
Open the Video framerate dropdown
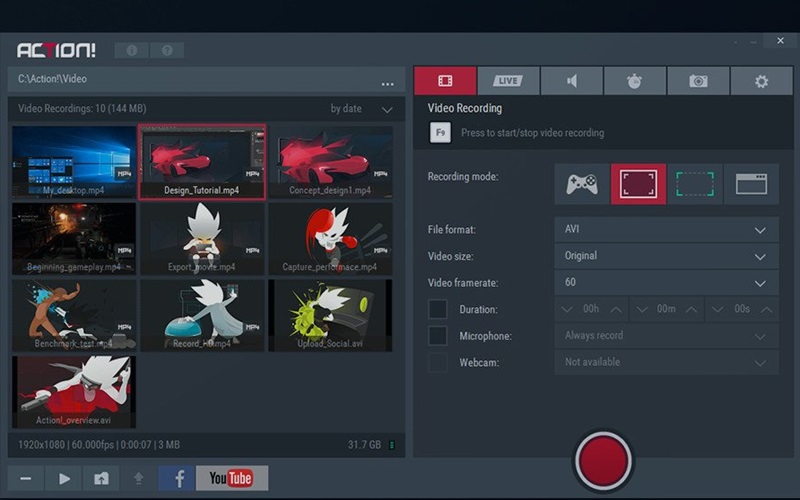point(666,283)
